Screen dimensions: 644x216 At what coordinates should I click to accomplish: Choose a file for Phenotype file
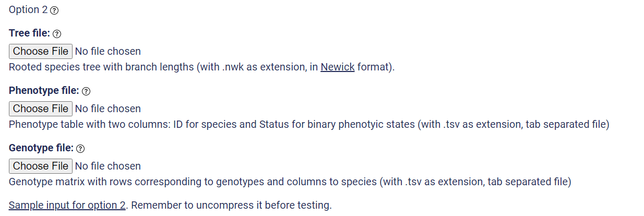41,109
